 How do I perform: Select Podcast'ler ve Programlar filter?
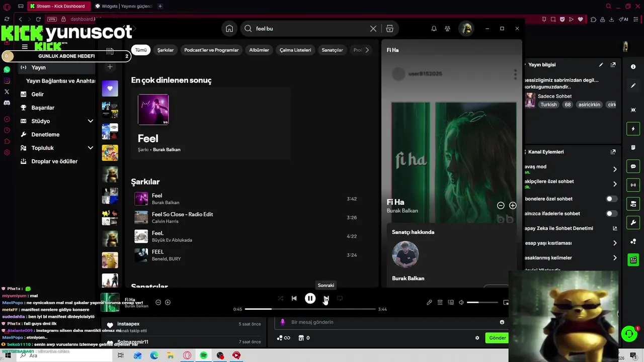click(x=211, y=50)
